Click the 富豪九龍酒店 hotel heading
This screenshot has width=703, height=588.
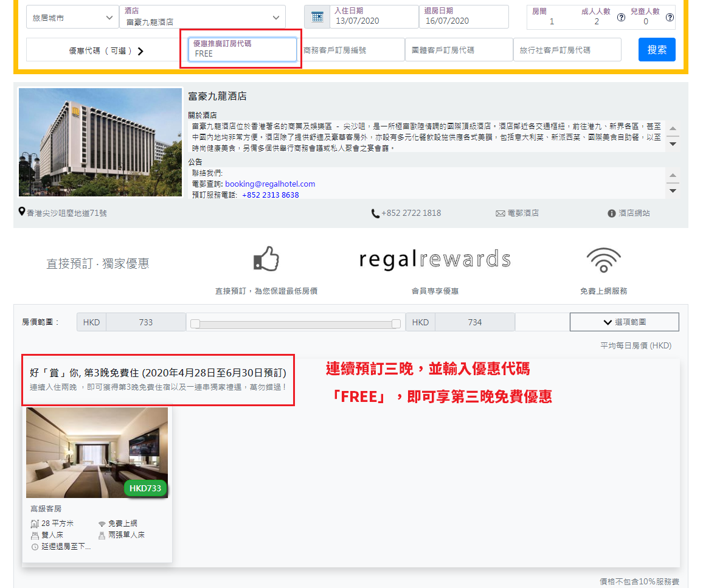click(x=218, y=96)
